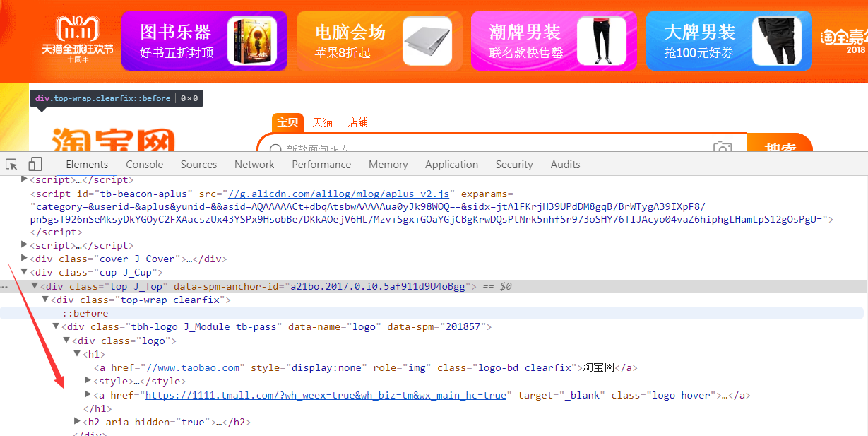This screenshot has height=436, width=868.
Task: Open the Security tab
Action: [514, 164]
